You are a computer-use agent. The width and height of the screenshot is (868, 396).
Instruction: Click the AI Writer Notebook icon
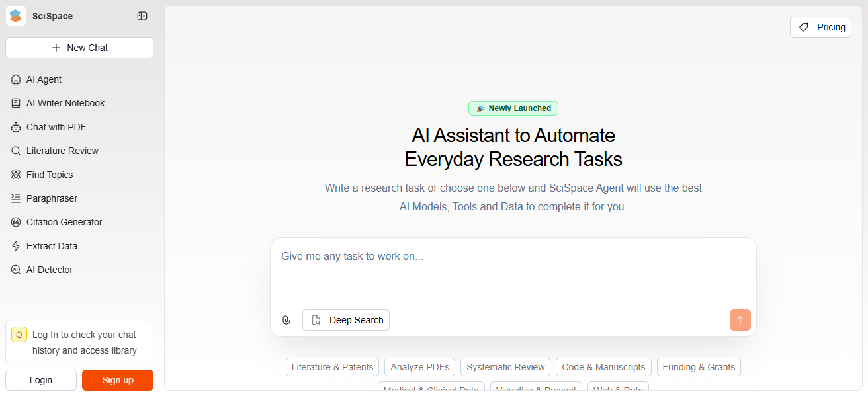16,103
